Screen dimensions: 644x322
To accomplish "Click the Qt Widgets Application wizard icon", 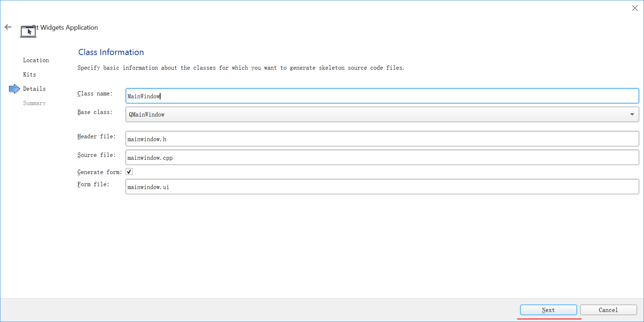I will coord(28,31).
